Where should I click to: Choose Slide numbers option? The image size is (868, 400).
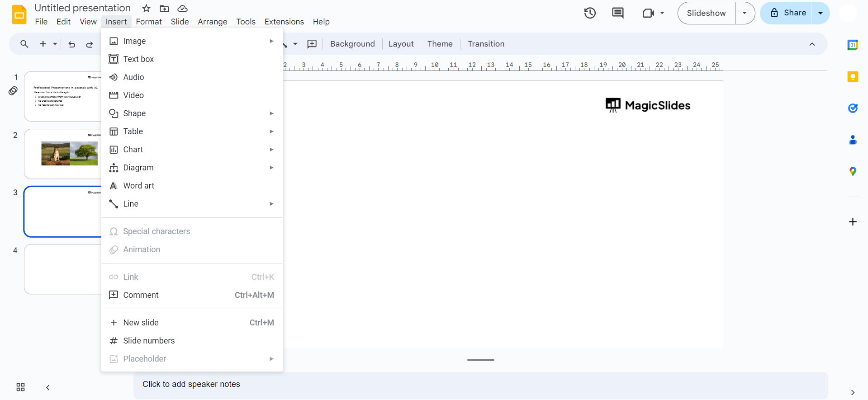click(192, 341)
